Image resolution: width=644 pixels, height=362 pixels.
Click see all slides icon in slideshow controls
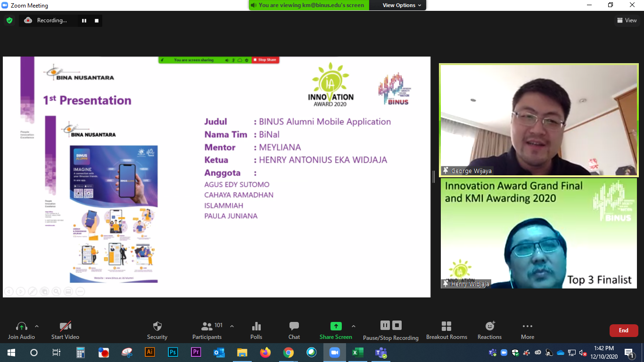[x=44, y=291]
